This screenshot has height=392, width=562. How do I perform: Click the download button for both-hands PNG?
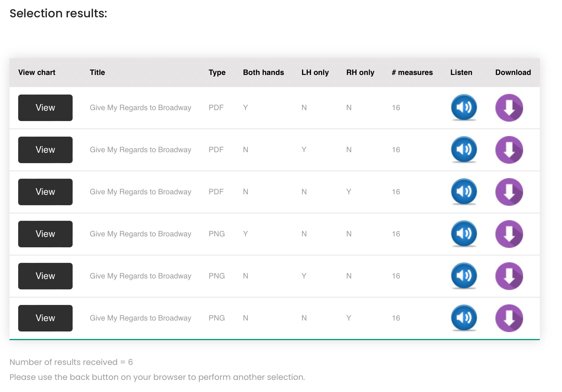tap(509, 234)
